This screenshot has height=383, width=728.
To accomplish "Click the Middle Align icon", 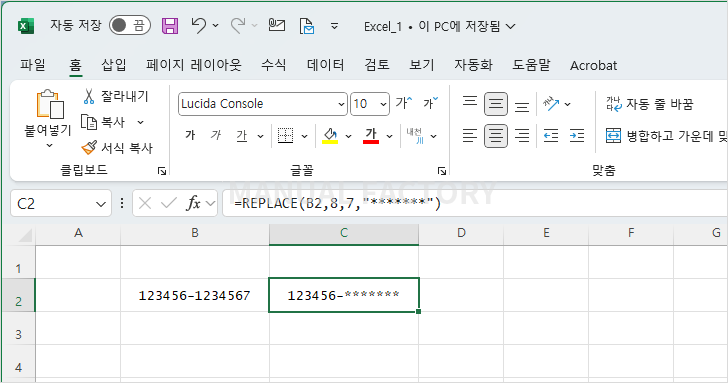I will [496, 104].
